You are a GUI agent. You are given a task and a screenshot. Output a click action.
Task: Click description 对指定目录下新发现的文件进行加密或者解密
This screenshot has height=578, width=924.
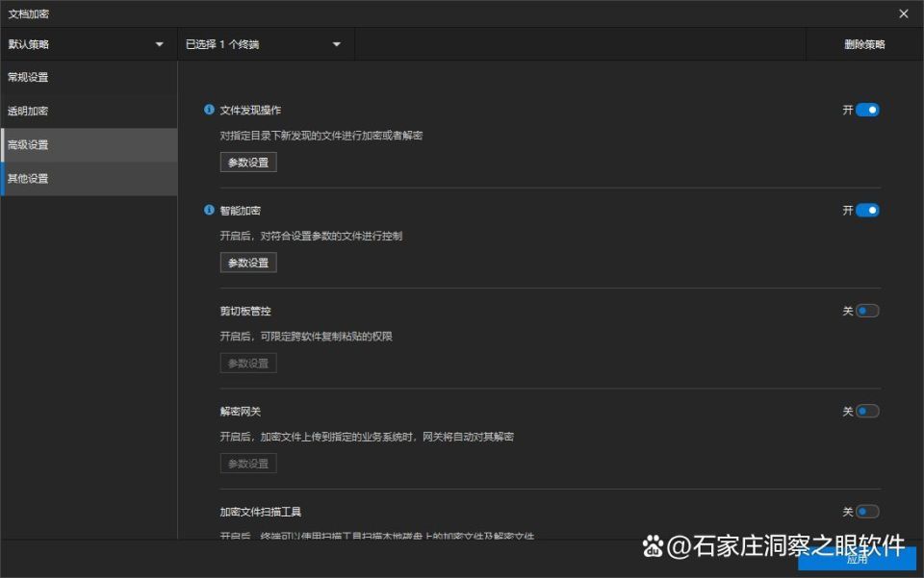click(321, 136)
